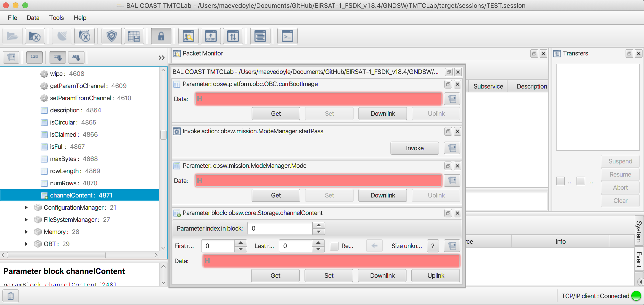
Task: Click the clipboard icon in status bar
Action: [x=11, y=296]
